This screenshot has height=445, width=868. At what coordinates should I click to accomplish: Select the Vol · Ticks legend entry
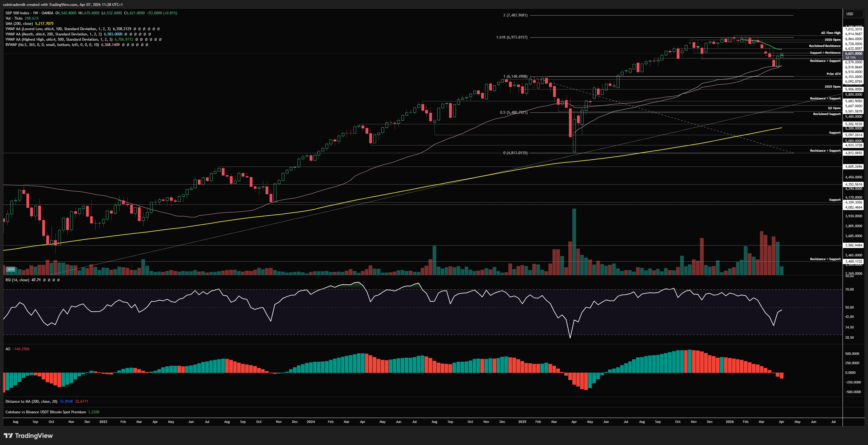tap(14, 18)
